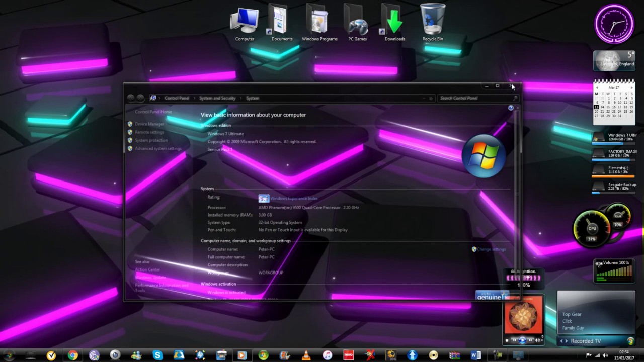Click the Liverpool weather gadget
This screenshot has width=644, height=362.
614,60
